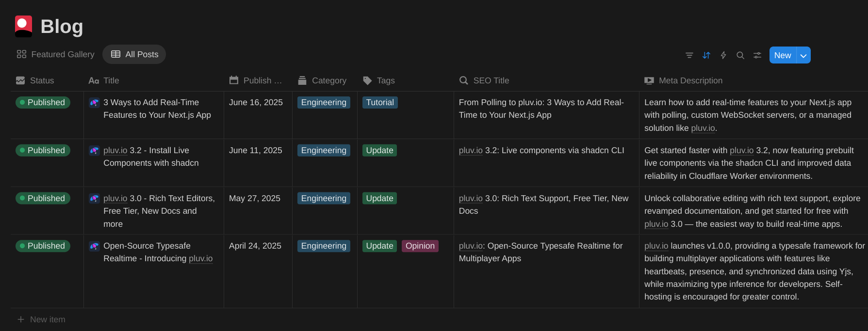The height and width of the screenshot is (331, 868).
Task: Click the Tutorial tag
Action: click(380, 102)
